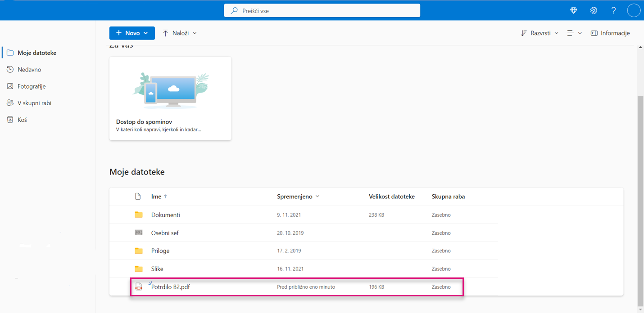Click the sort icon next to Razvrsti

(524, 33)
